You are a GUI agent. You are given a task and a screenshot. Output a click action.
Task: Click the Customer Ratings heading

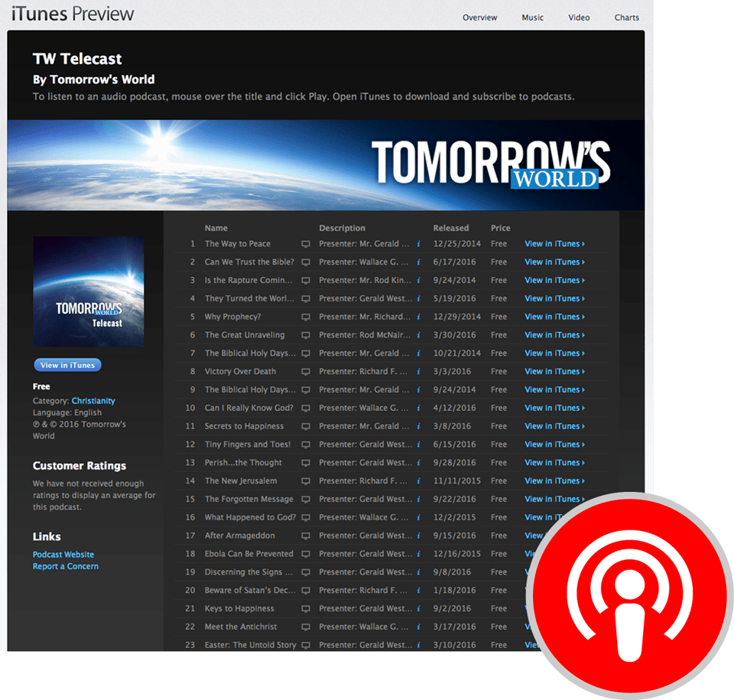click(x=80, y=466)
